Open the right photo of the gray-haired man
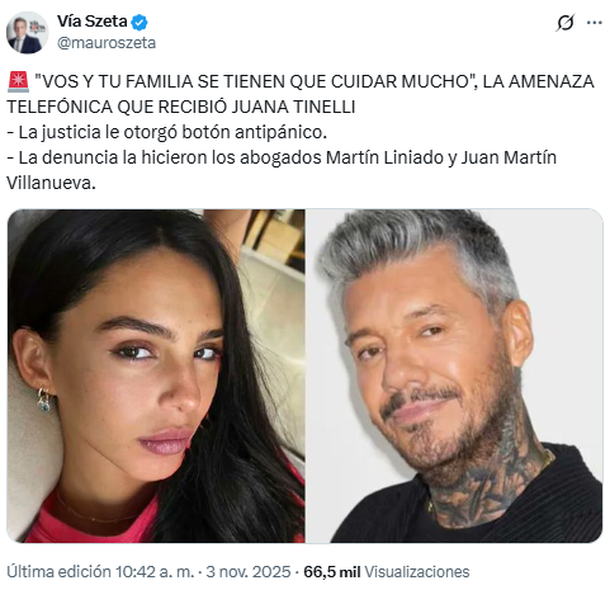 [454, 376]
